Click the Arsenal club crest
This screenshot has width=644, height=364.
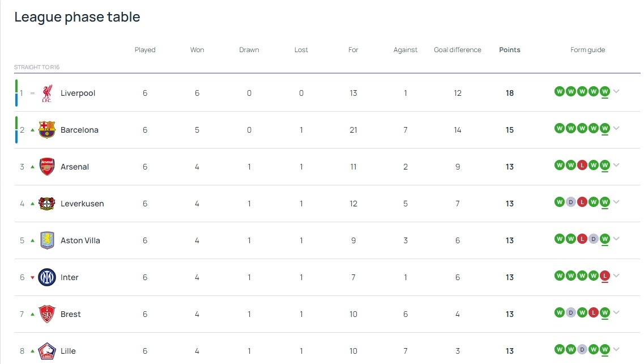tap(47, 167)
